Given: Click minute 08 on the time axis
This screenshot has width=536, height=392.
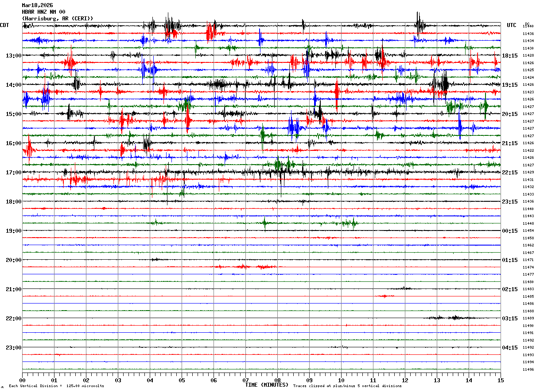Looking at the screenshot, I should (x=277, y=380).
